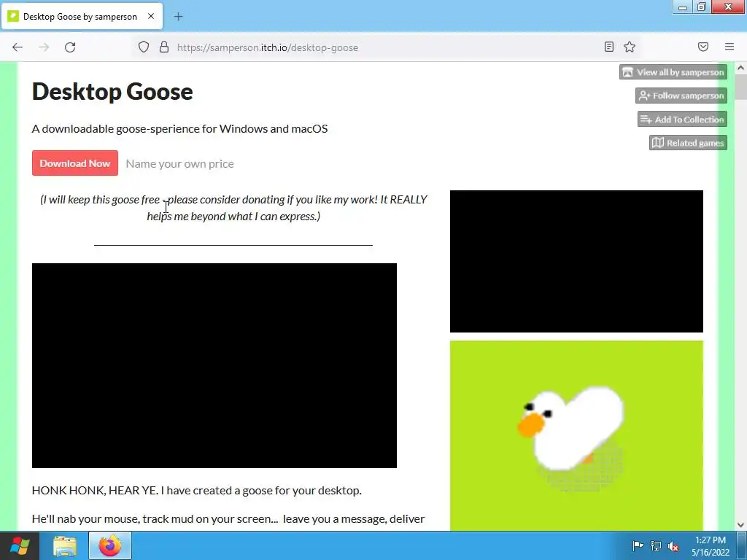Open the goose on green background image
The image size is (747, 560).
[576, 436]
